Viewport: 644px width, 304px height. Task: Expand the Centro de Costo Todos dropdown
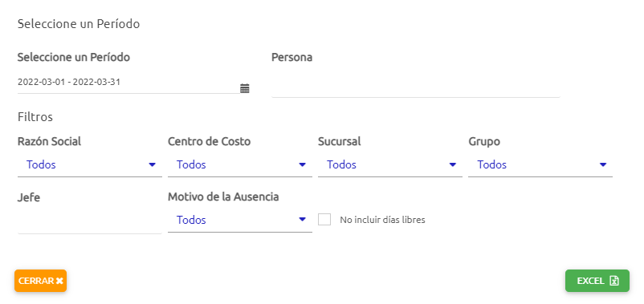click(240, 165)
